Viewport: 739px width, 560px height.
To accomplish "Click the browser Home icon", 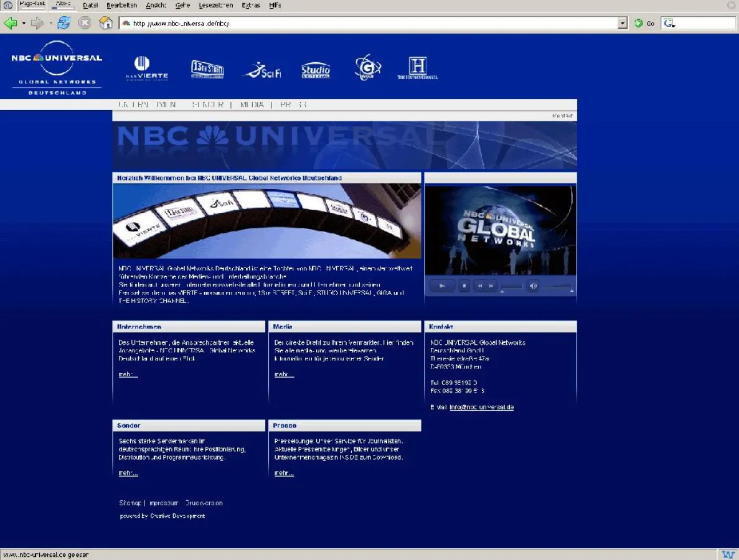I will pos(106,22).
